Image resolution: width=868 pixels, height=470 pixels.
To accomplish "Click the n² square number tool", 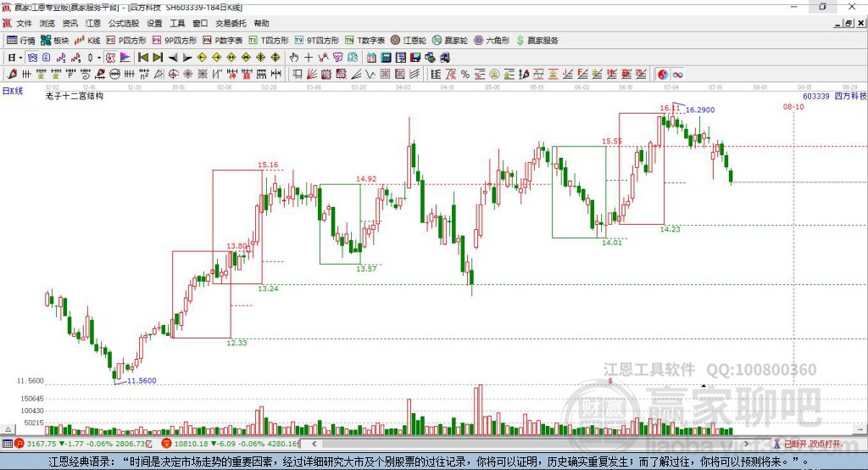I will (144, 75).
